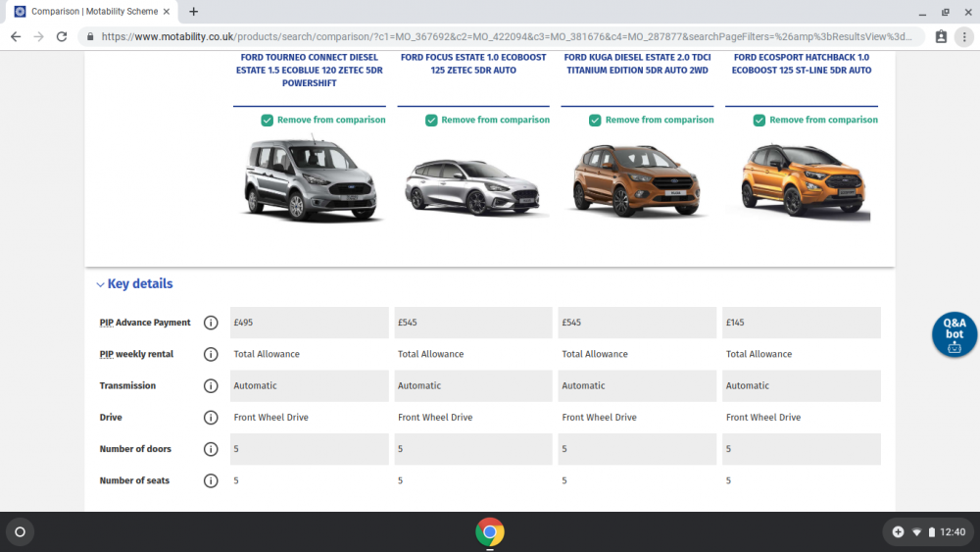The height and width of the screenshot is (552, 980).
Task: Click the silver Tourneo Connect image
Action: click(x=311, y=180)
